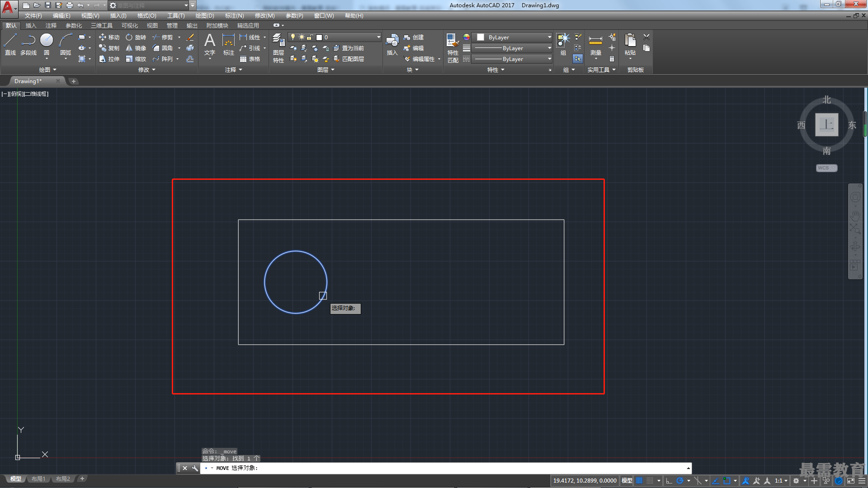This screenshot has width=868, height=488.
Task: Click Create block (创建) button
Action: [414, 37]
